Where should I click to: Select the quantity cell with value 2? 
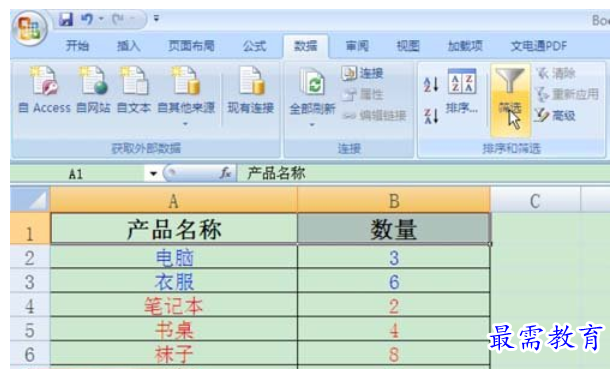tap(394, 305)
